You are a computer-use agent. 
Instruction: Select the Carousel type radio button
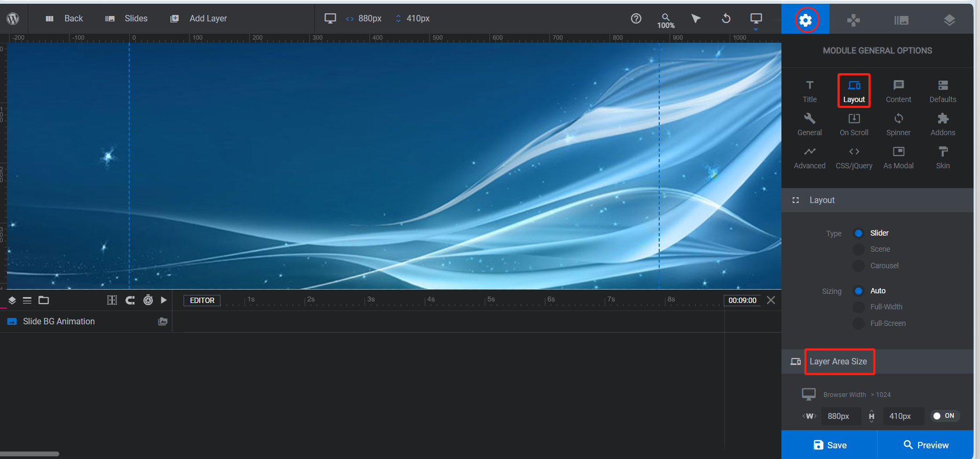(858, 266)
